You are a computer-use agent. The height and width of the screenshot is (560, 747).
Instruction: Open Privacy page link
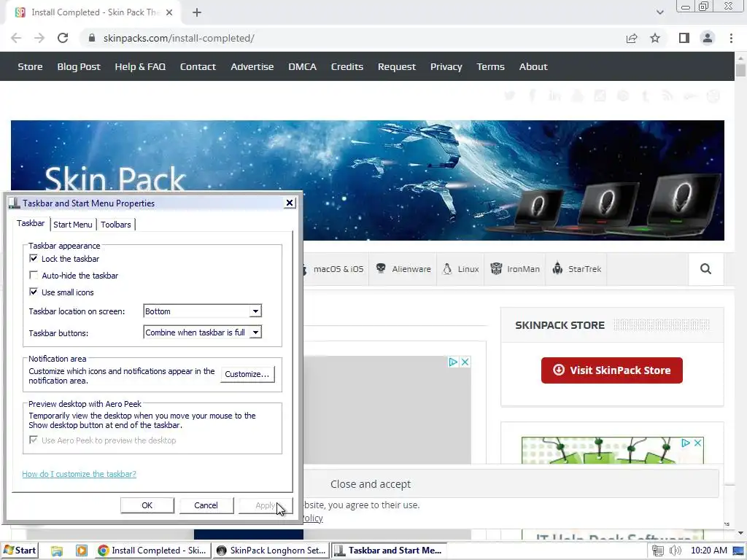coord(446,66)
